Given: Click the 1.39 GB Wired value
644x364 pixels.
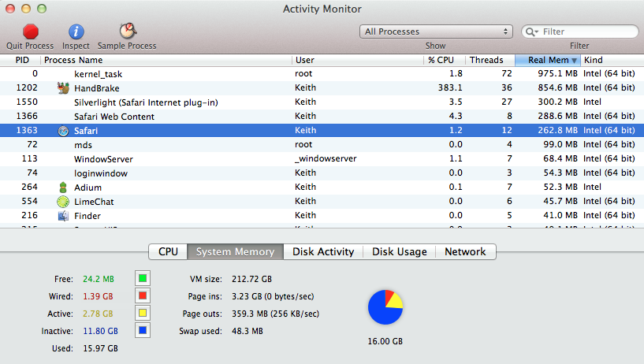Looking at the screenshot, I should coord(98,296).
